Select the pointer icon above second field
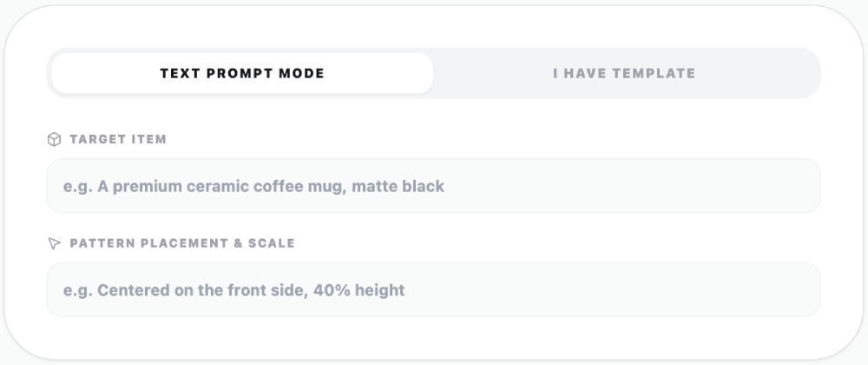The height and width of the screenshot is (365, 868). click(x=54, y=243)
